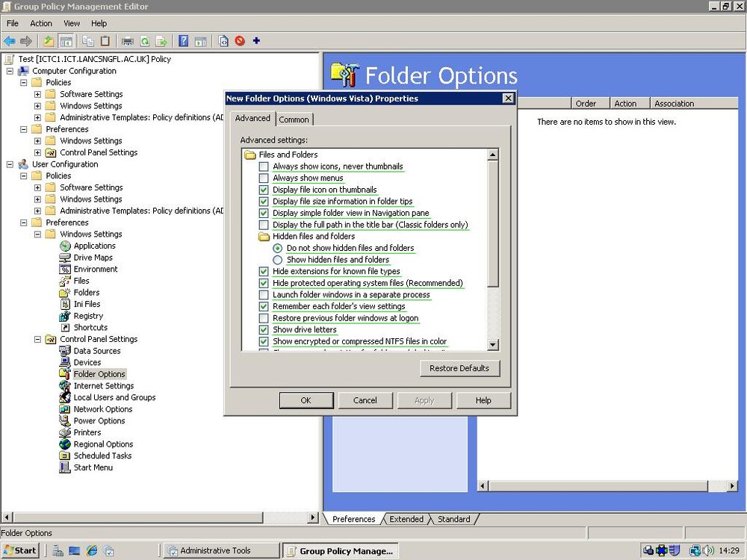The image size is (747, 560).
Task: Click the OK button
Action: click(x=306, y=400)
